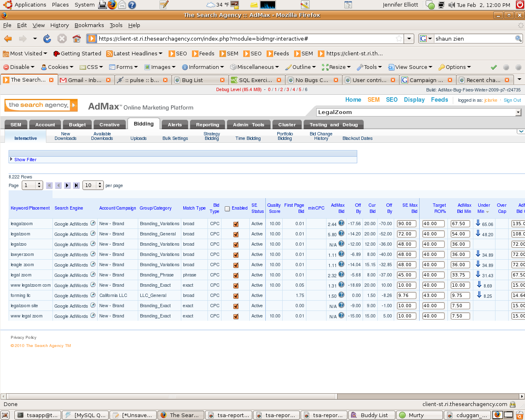The image size is (525, 420).
Task: Uncheck Enabled for www legal zoom keyword
Action: coord(236,317)
